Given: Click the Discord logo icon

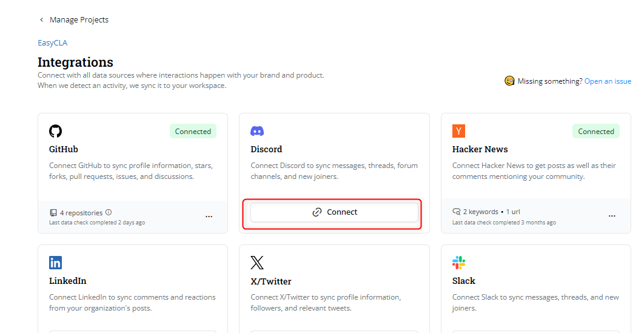Looking at the screenshot, I should pos(257,131).
